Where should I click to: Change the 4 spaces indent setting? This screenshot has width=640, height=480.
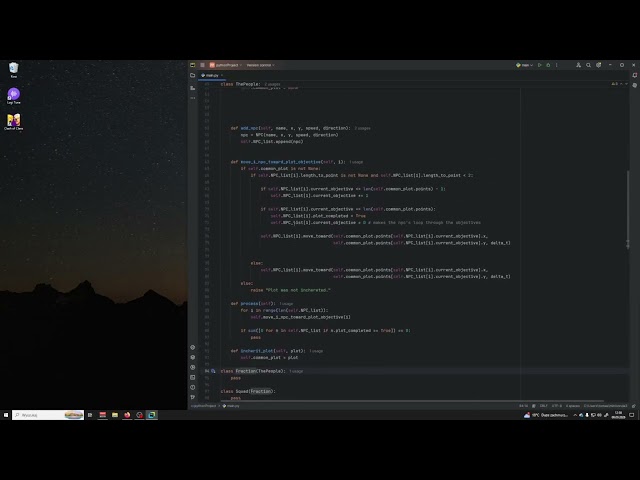pos(573,406)
